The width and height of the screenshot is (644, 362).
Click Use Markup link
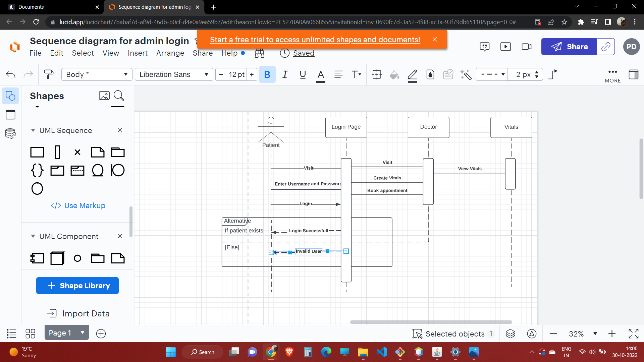[78, 205]
